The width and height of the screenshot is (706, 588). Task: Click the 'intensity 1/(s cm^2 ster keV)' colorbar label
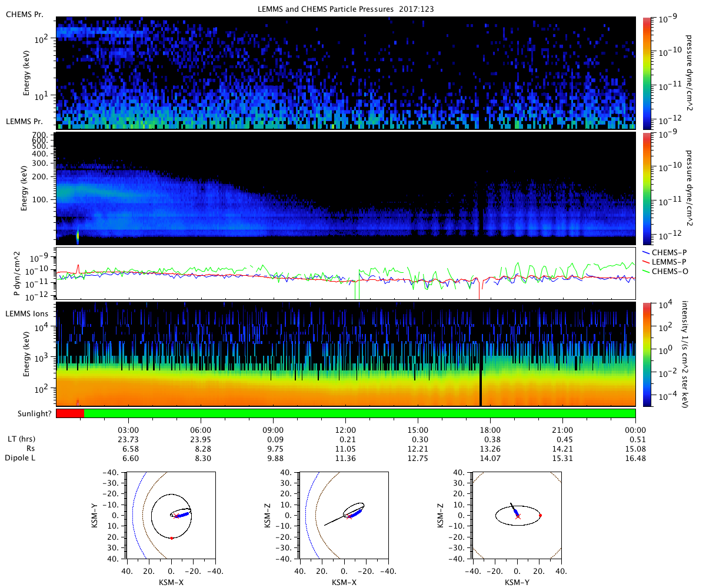pos(686,354)
